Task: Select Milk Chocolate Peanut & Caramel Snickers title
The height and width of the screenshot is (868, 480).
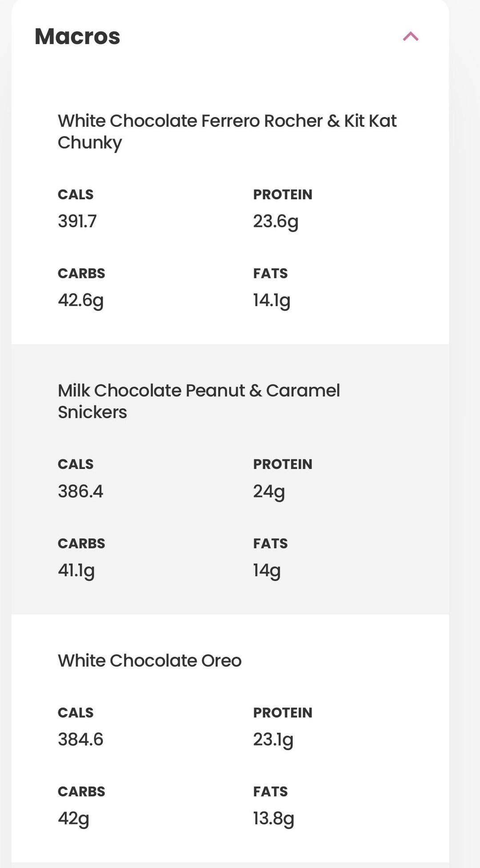Action: (199, 401)
